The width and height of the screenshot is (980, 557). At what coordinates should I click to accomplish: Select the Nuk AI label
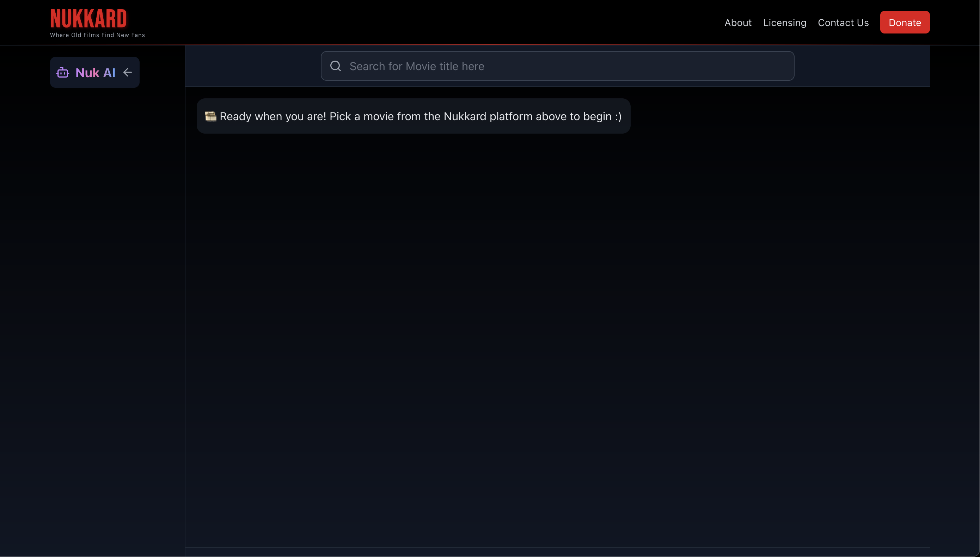95,73
